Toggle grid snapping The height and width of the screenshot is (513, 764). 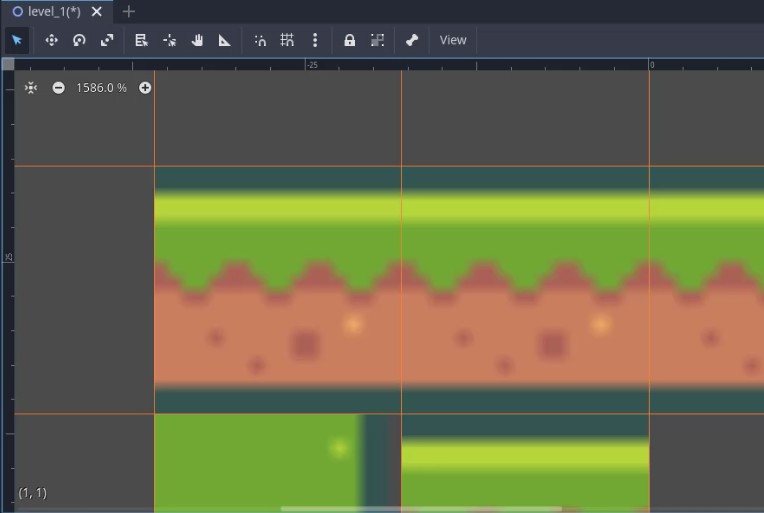(x=287, y=40)
